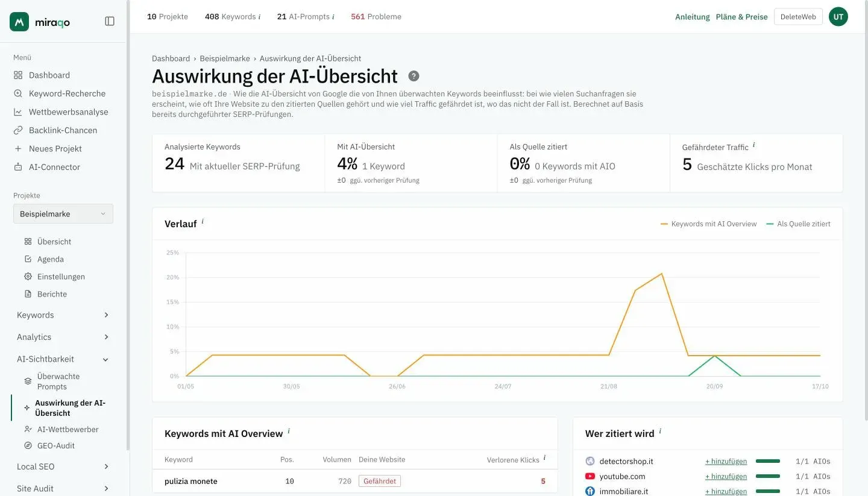The width and height of the screenshot is (868, 496).
Task: Click the help question mark beside page title
Action: [414, 76]
